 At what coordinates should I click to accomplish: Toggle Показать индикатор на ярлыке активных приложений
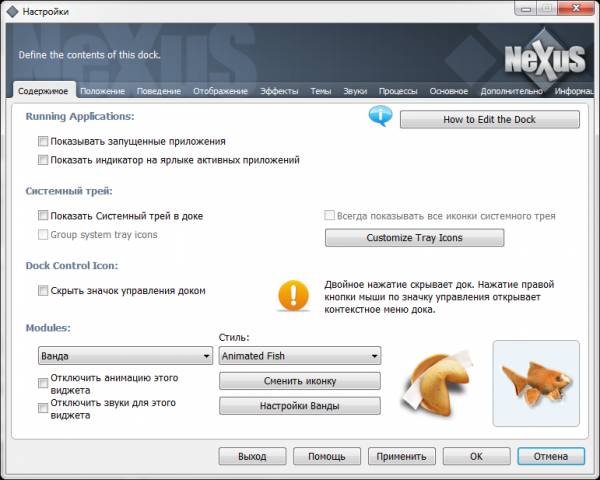point(43,160)
